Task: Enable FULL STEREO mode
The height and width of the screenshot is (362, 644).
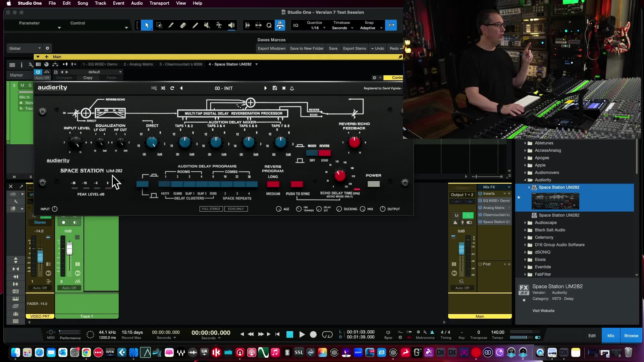Action: coord(211,209)
